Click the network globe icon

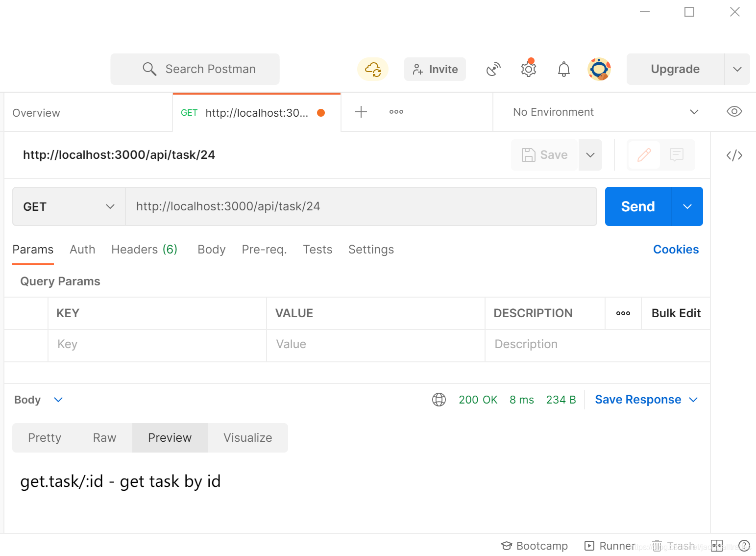(439, 400)
